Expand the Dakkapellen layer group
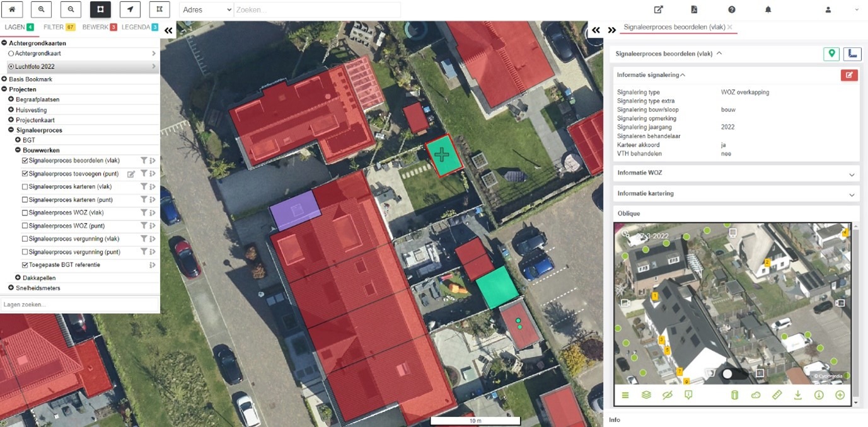 click(x=18, y=278)
